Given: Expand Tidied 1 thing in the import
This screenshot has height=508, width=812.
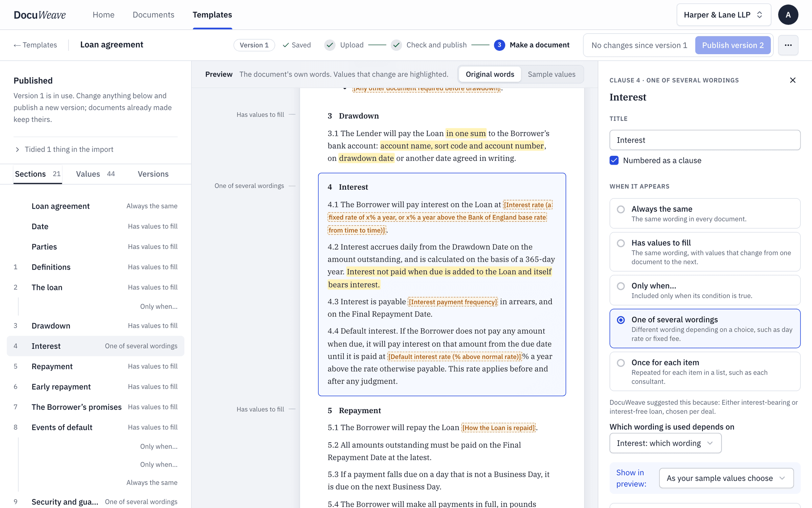Looking at the screenshot, I should coord(64,149).
